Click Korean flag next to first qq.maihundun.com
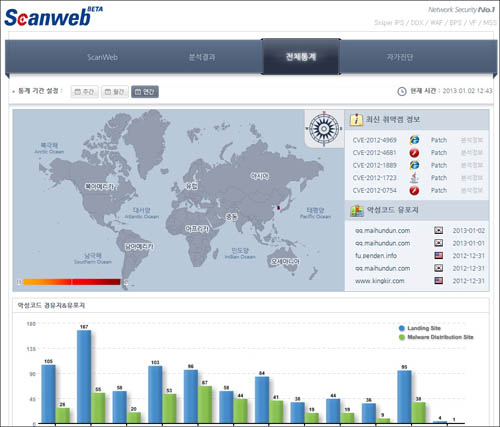Image resolution: width=500 pixels, height=427 pixels. tap(439, 230)
